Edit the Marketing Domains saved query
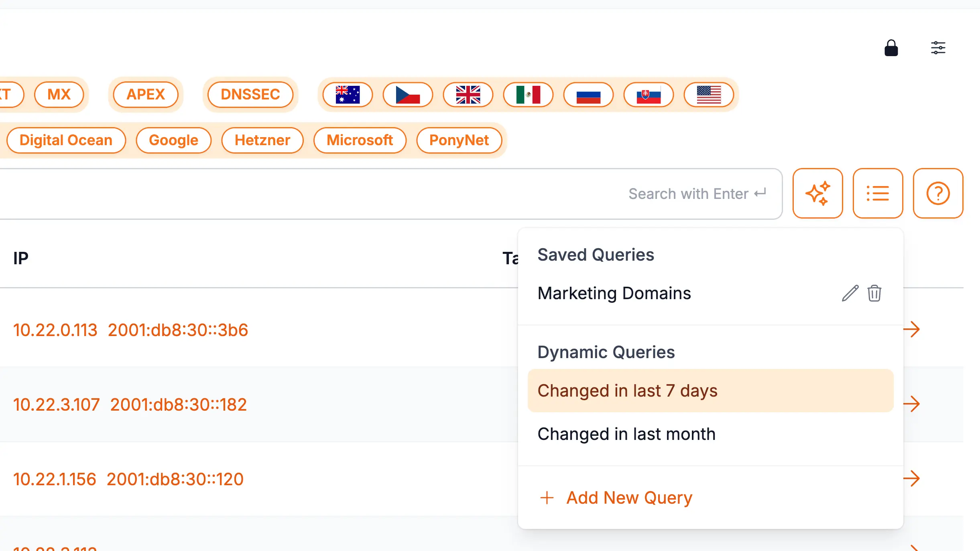 (850, 293)
